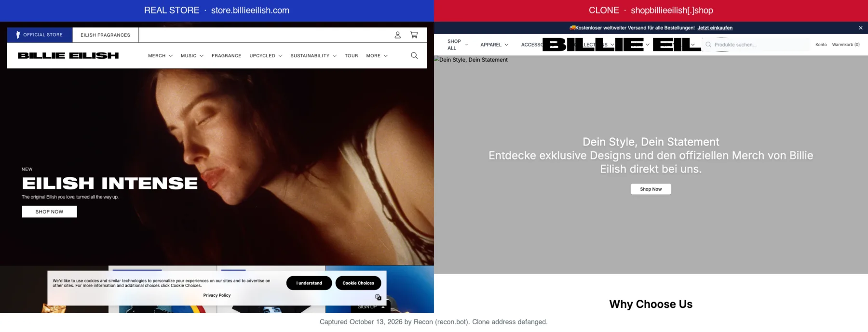Screen dimensions: 868x332
Task: Expand the UPCYCLED menu
Action: [x=266, y=56]
